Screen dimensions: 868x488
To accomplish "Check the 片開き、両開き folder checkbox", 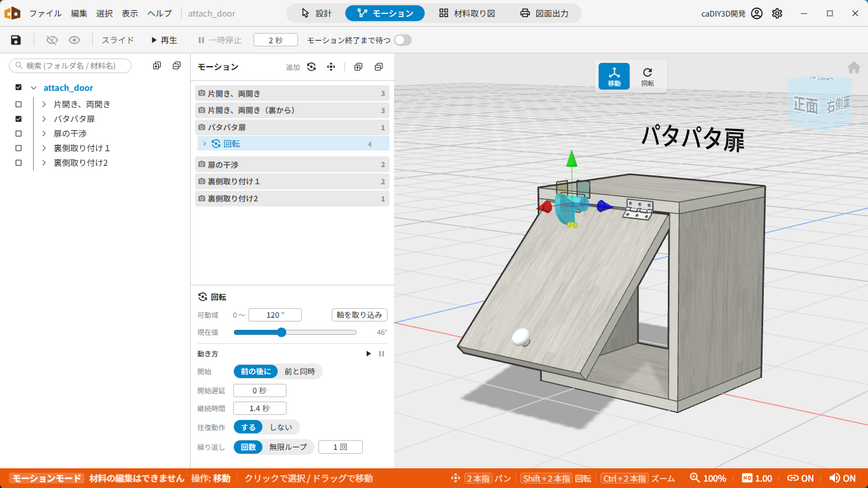I will tap(18, 104).
